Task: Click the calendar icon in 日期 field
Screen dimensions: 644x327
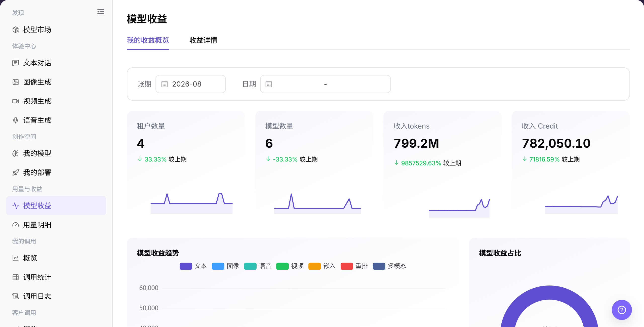Action: click(x=269, y=84)
